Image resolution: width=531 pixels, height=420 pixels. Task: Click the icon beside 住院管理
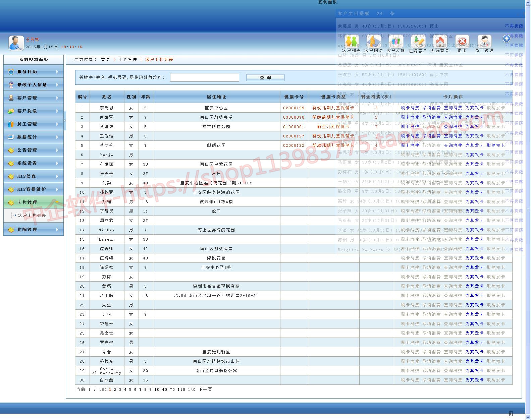coord(11,230)
